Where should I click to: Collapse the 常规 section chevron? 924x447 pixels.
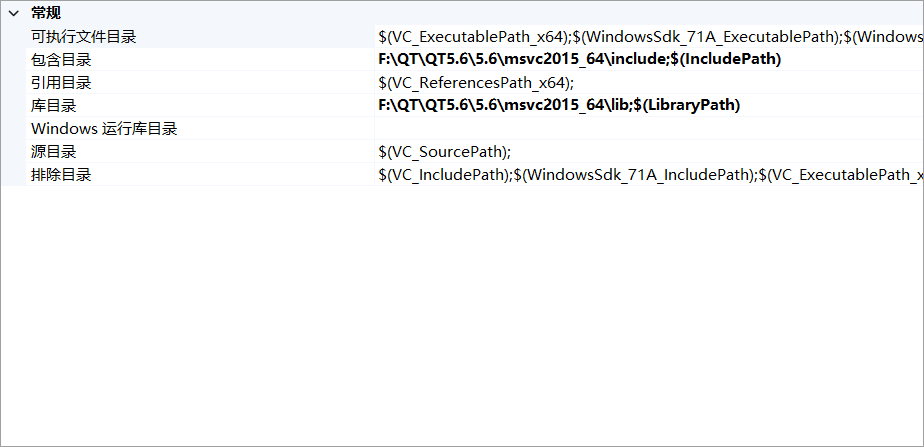13,13
